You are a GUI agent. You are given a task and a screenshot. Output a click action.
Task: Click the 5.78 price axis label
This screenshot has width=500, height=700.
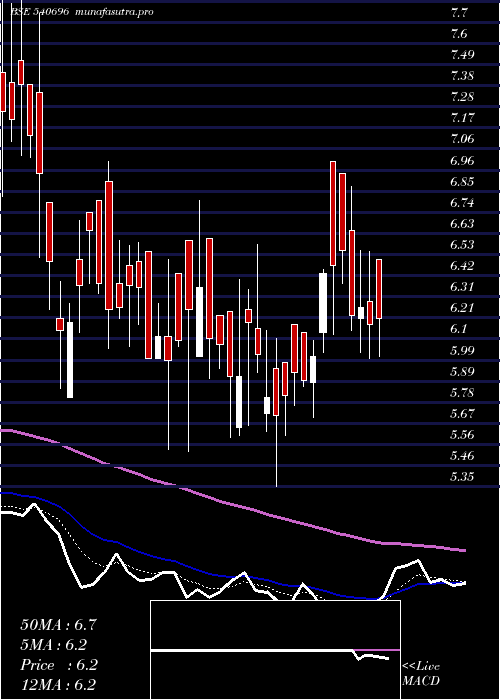[x=462, y=392]
